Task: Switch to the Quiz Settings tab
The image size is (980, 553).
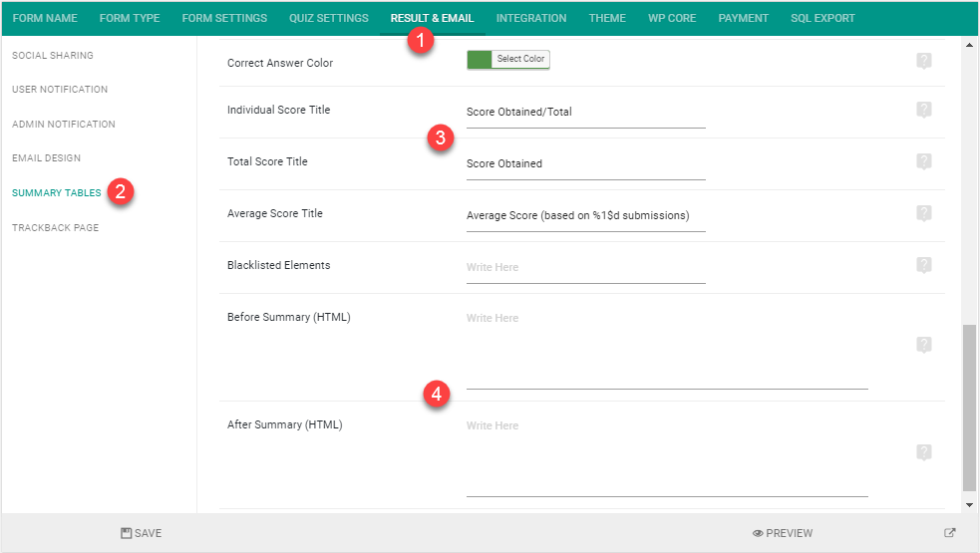Action: [x=329, y=18]
